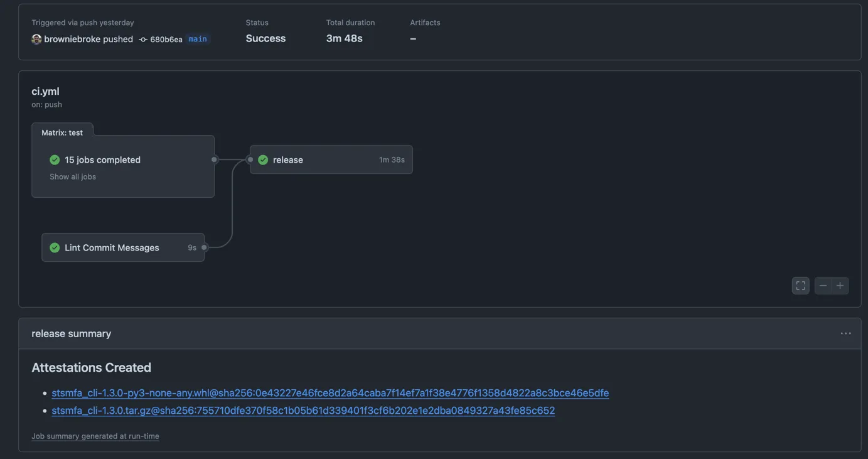Open the stsmfa_cli py3-none-any.whl attestation link
The height and width of the screenshot is (459, 868).
(x=330, y=393)
